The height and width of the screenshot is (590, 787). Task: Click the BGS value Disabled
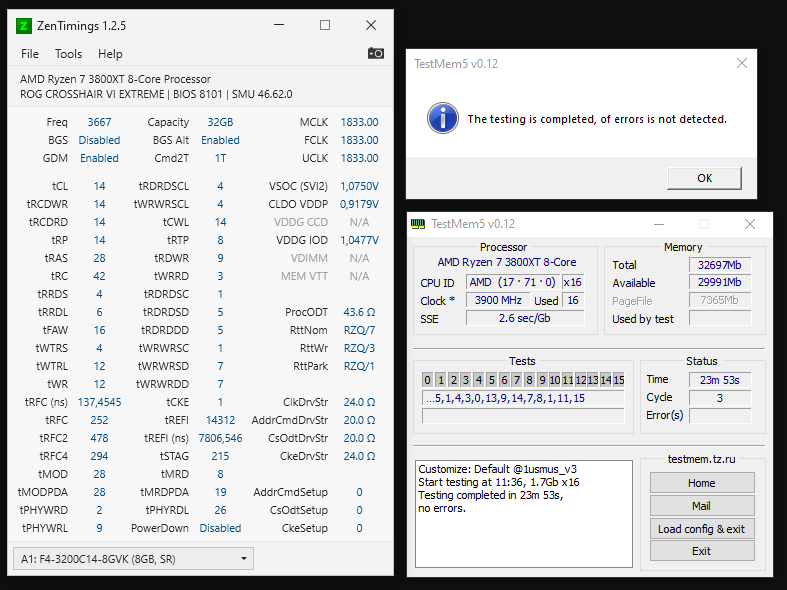[99, 140]
